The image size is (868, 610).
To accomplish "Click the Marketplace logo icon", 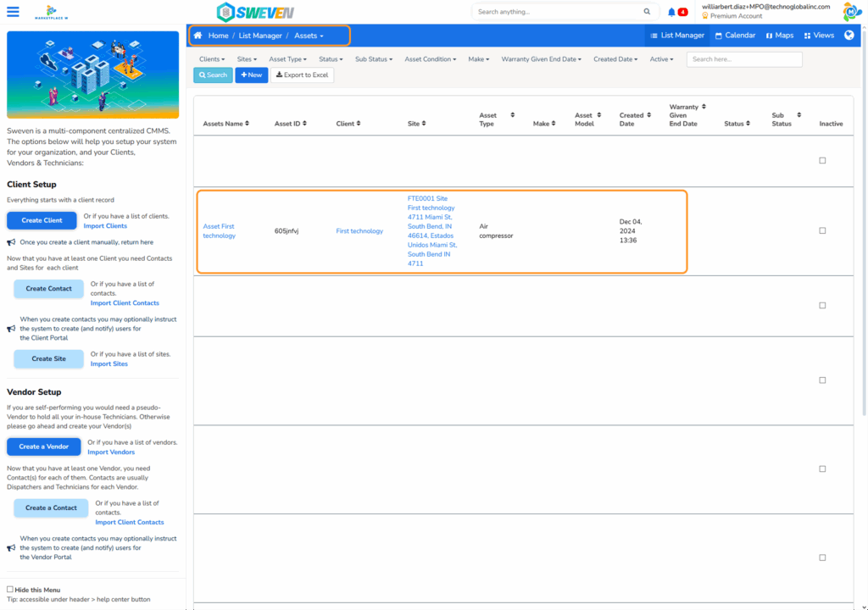I will [51, 12].
